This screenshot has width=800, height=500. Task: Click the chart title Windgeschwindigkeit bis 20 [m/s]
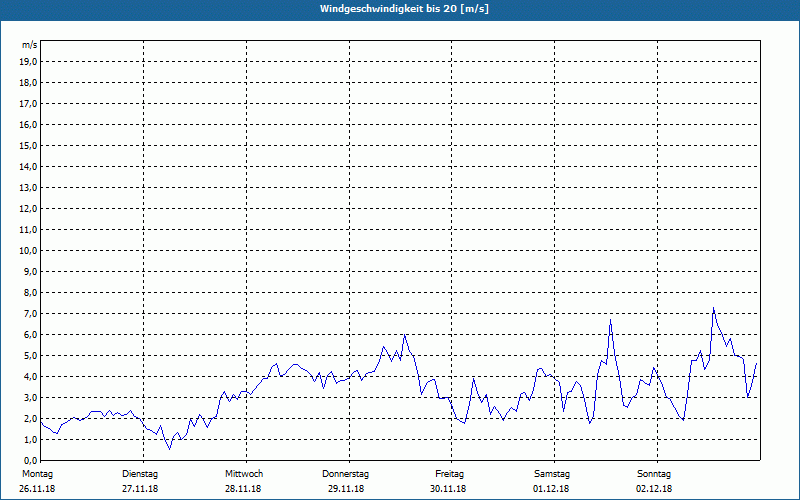[x=404, y=9]
